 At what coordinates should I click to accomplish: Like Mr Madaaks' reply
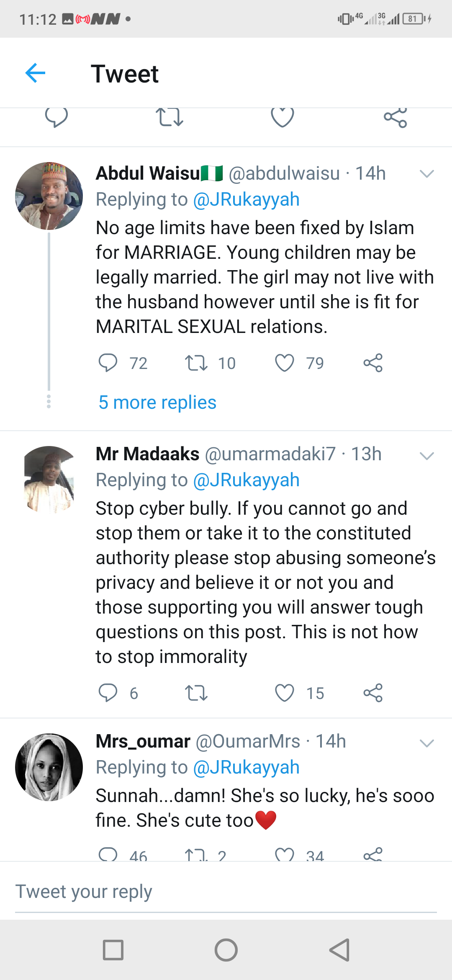(x=285, y=693)
